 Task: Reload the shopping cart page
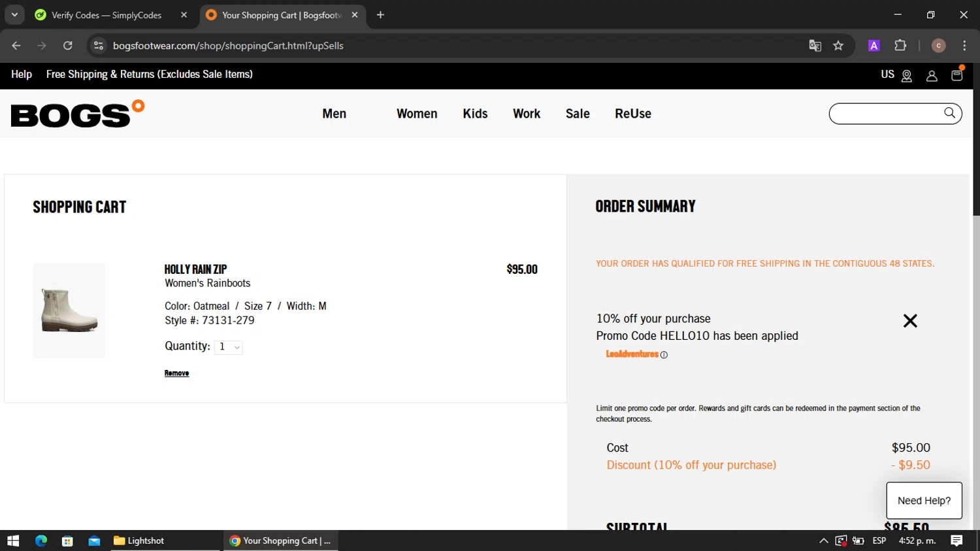coord(67,46)
